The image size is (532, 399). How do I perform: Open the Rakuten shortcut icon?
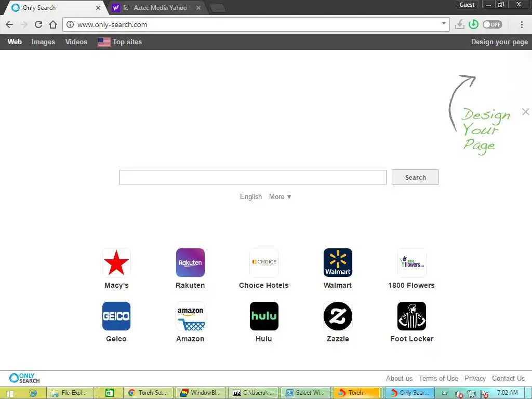pos(190,262)
